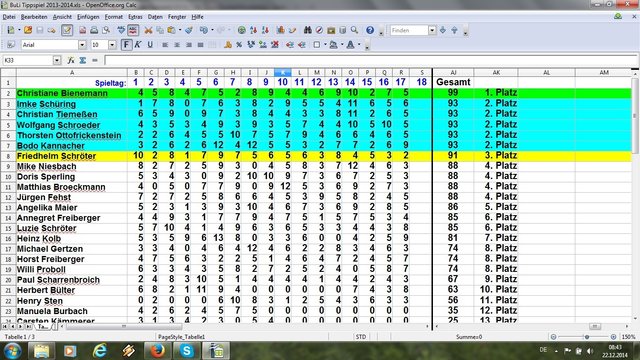Toggle Edit File mode icon

[67, 30]
